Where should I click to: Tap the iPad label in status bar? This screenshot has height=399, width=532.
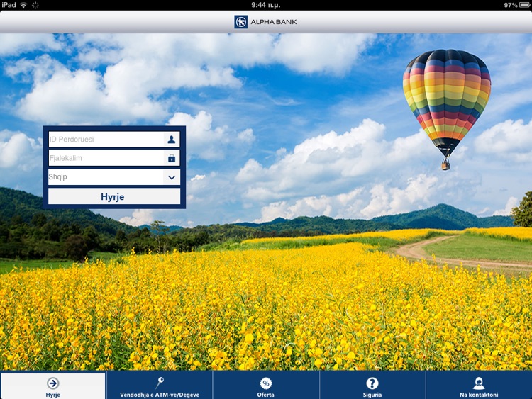coord(8,5)
